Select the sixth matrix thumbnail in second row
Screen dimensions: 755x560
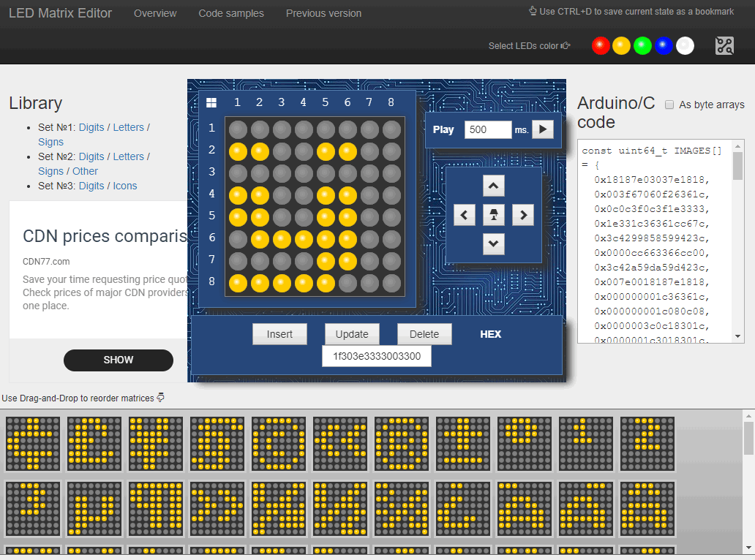pos(340,509)
